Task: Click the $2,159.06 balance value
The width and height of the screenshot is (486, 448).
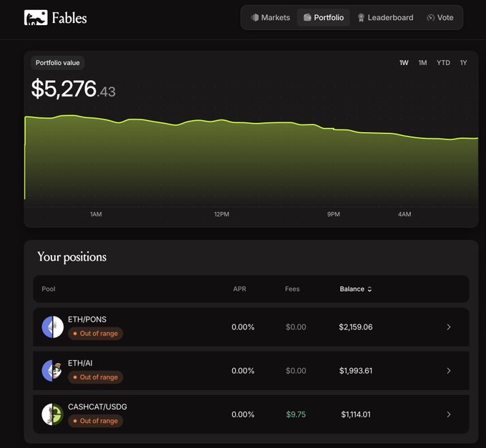Action: click(355, 327)
